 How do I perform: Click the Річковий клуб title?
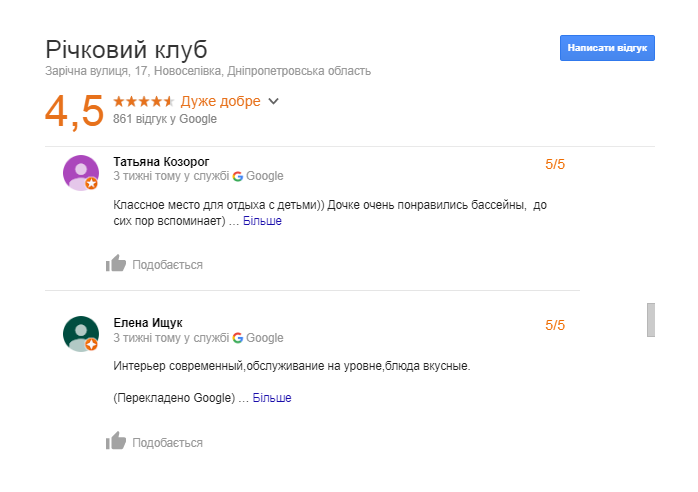(x=126, y=50)
